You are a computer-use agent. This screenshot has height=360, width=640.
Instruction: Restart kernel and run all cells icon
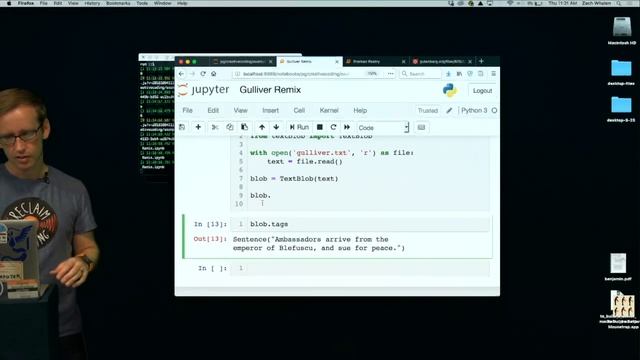[347, 127]
